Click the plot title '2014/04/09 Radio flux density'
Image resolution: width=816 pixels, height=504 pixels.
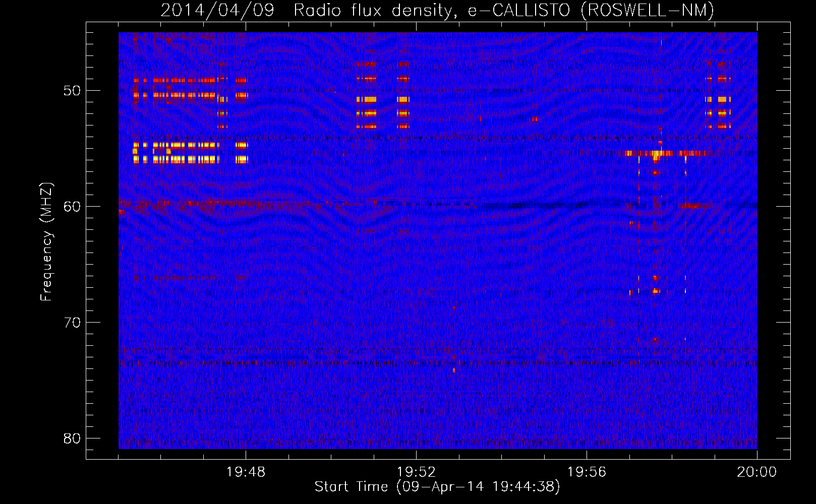tap(309, 10)
